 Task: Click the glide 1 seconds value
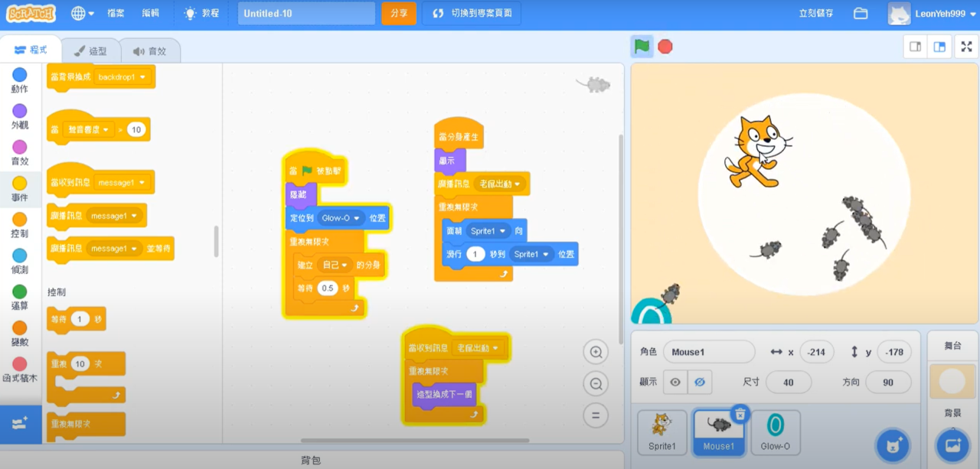tap(475, 254)
